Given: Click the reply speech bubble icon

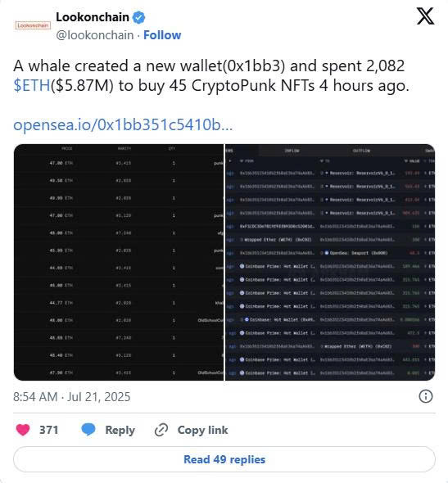Looking at the screenshot, I should [x=88, y=430].
